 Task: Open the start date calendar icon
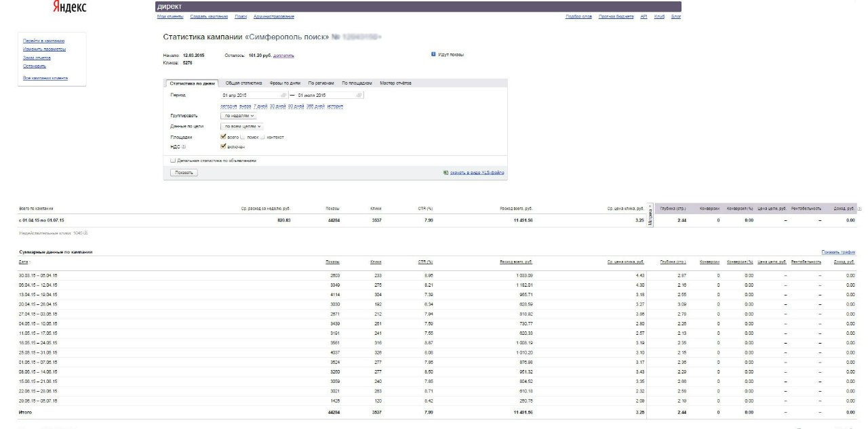click(x=283, y=96)
